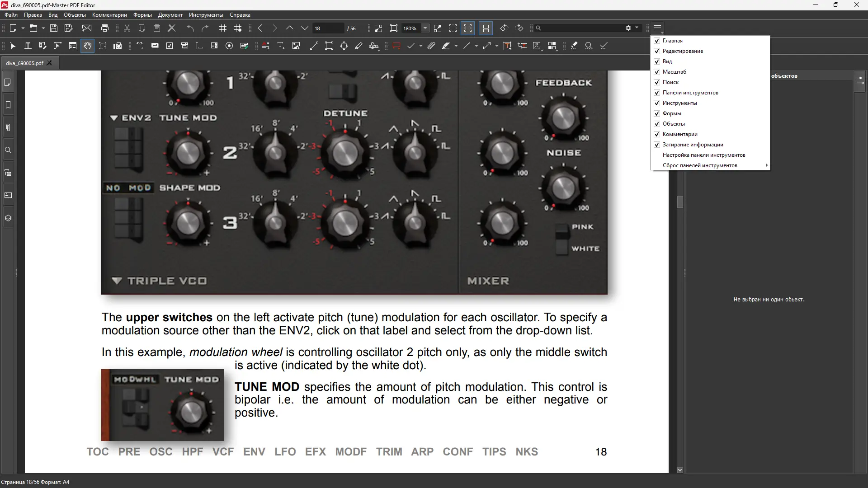Uncheck the Главная toolbar option

pos(657,41)
